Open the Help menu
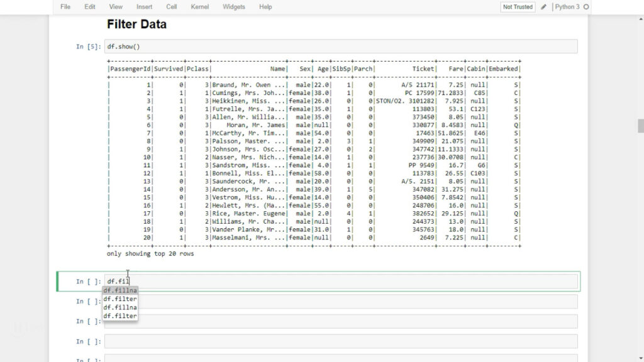644x362 pixels. (265, 7)
